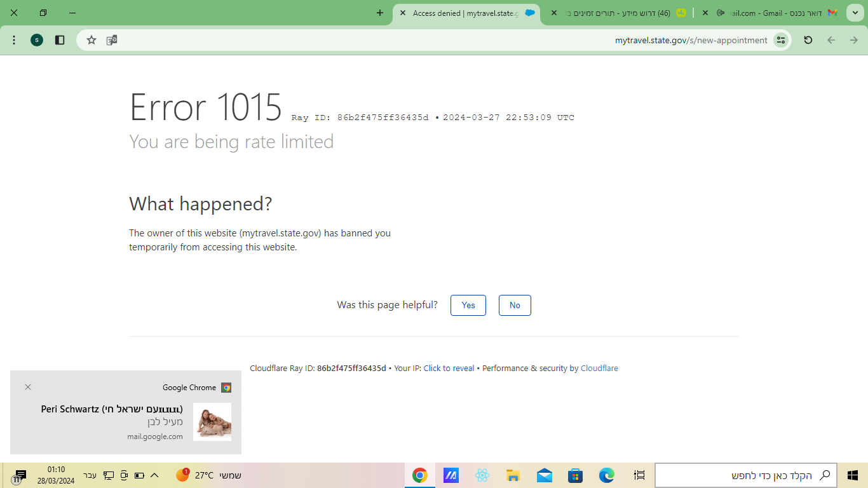Image resolution: width=868 pixels, height=488 pixels.
Task: Open the Mail app from the taskbar
Action: coord(545,475)
